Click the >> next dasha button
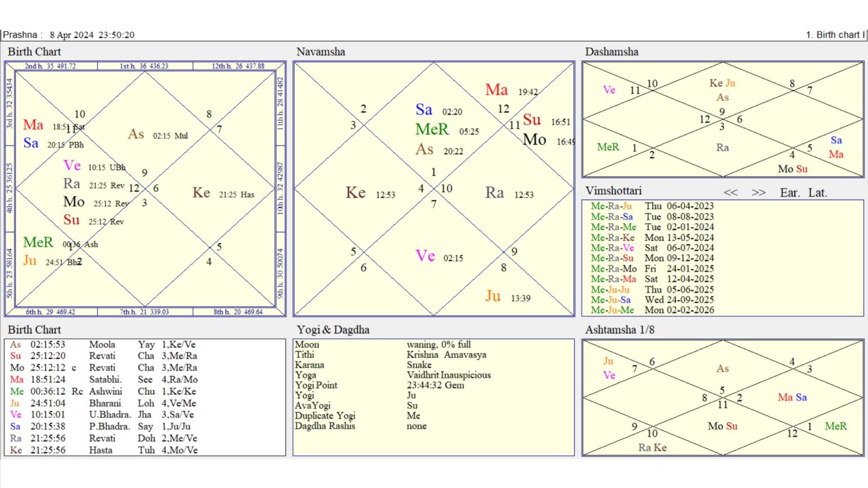 (759, 193)
